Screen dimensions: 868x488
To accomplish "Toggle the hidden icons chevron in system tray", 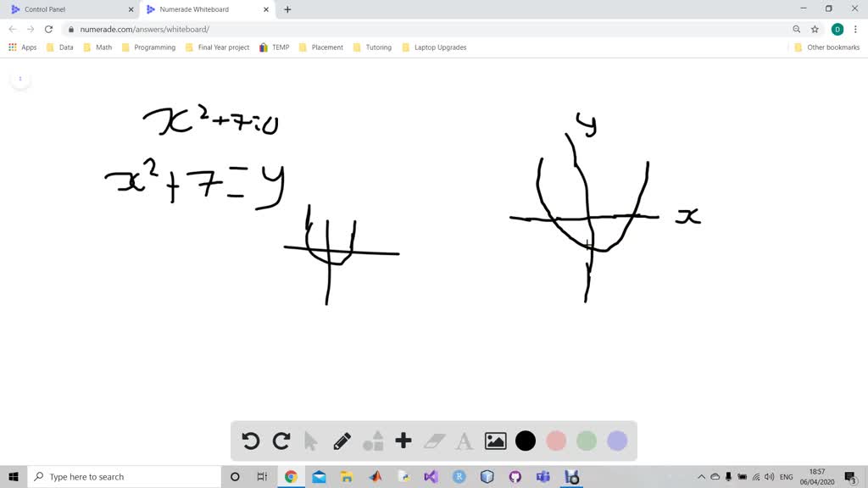I will (702, 476).
